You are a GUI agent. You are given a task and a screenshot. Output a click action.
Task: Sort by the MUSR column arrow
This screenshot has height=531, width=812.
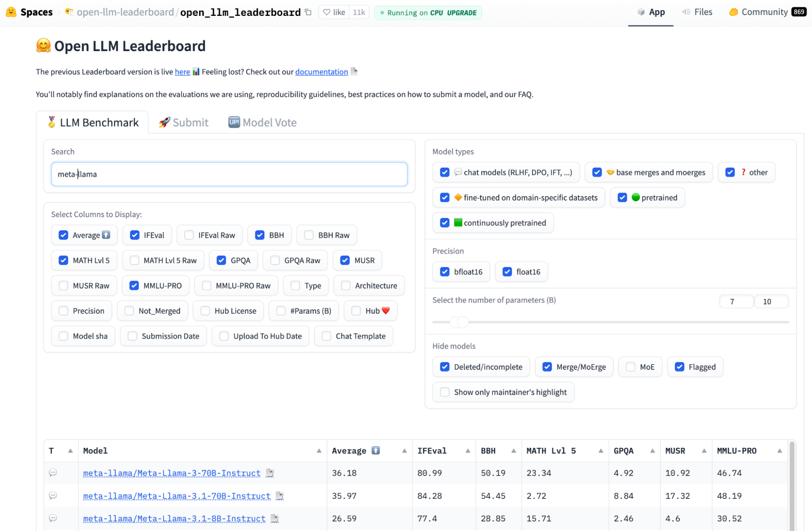tap(704, 451)
